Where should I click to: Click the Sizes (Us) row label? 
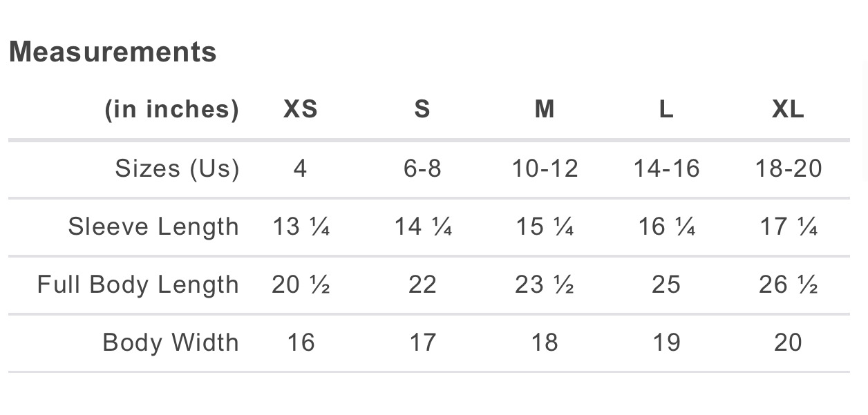pyautogui.click(x=177, y=168)
